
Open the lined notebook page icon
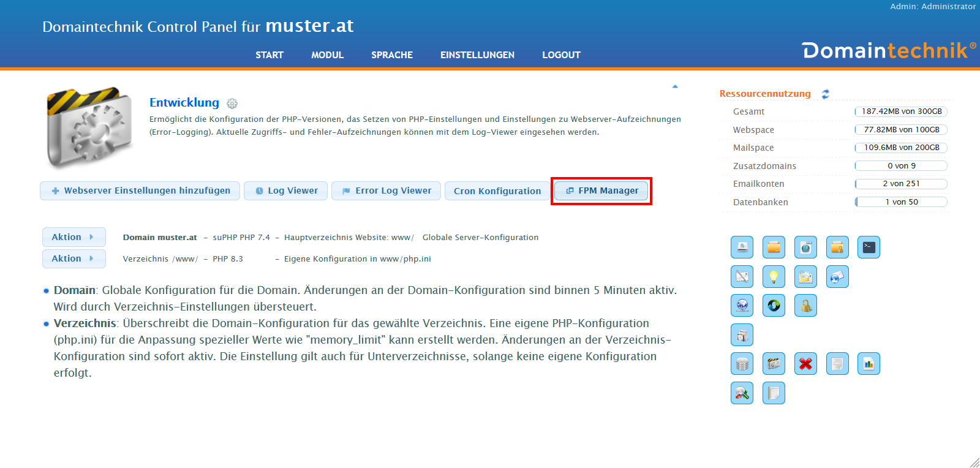click(x=774, y=393)
